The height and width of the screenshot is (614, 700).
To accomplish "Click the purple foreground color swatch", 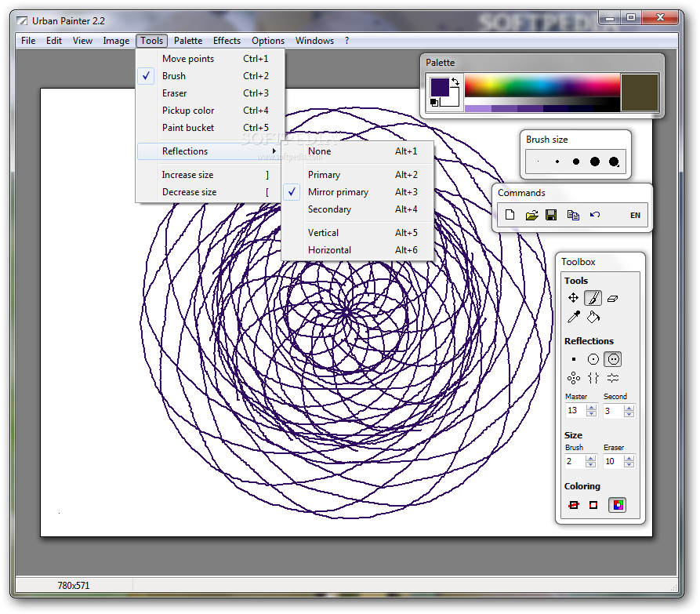I will pos(440,87).
